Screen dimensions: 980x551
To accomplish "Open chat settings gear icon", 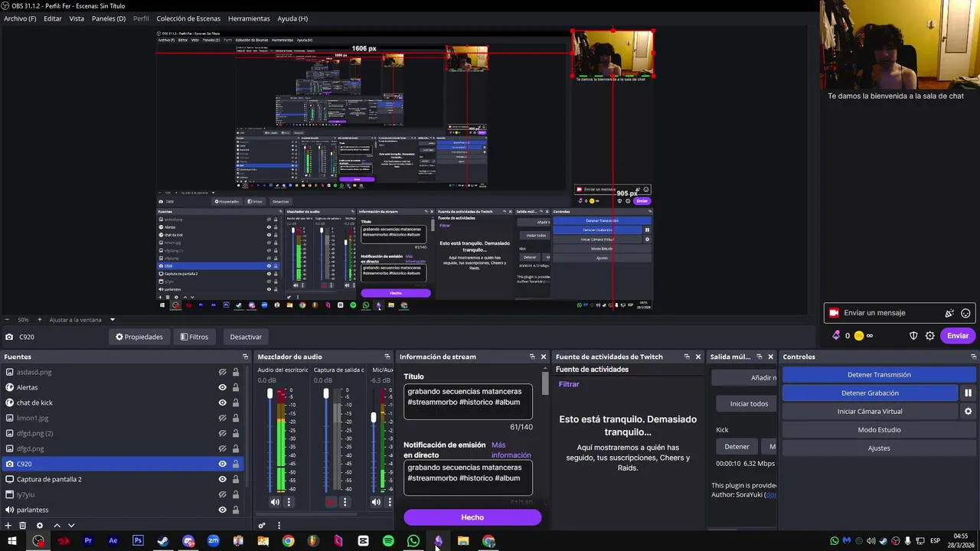I will point(930,335).
